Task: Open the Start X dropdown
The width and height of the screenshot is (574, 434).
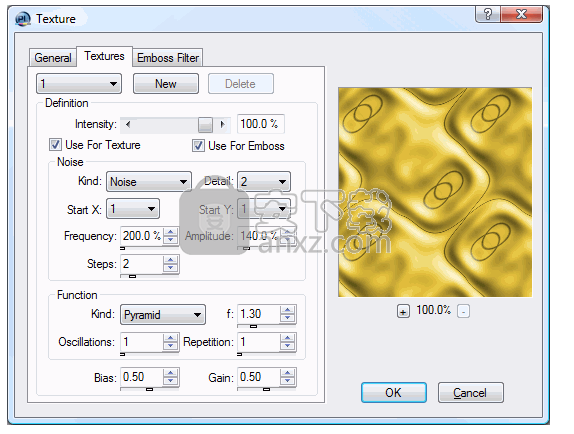Action: (133, 209)
